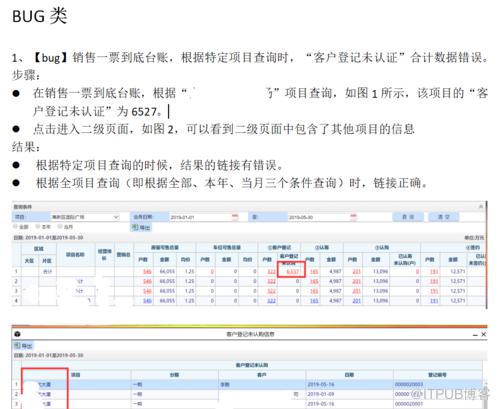Image resolution: width=500 pixels, height=409 pixels.
Task: Click the 4,987 amount in ledger row 4
Action: tap(335, 301)
